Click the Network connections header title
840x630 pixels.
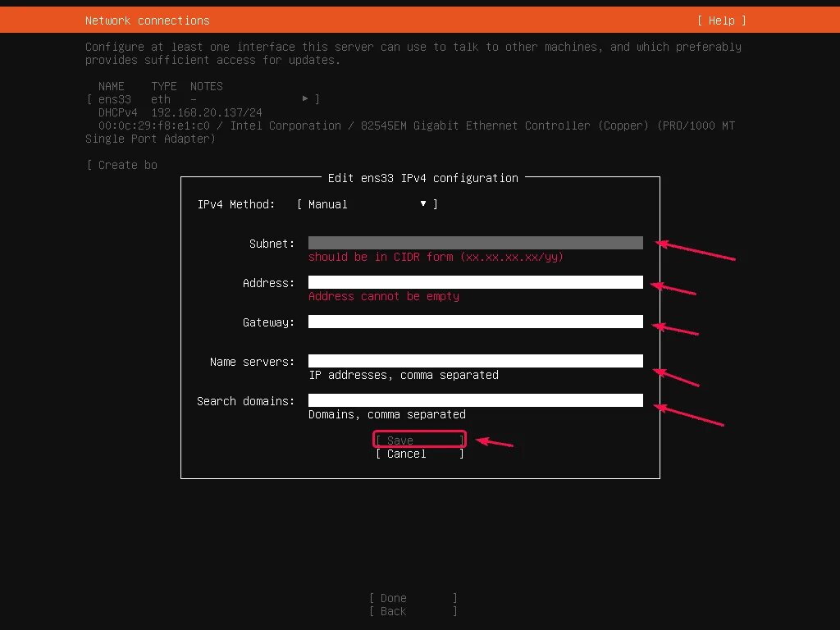[148, 21]
